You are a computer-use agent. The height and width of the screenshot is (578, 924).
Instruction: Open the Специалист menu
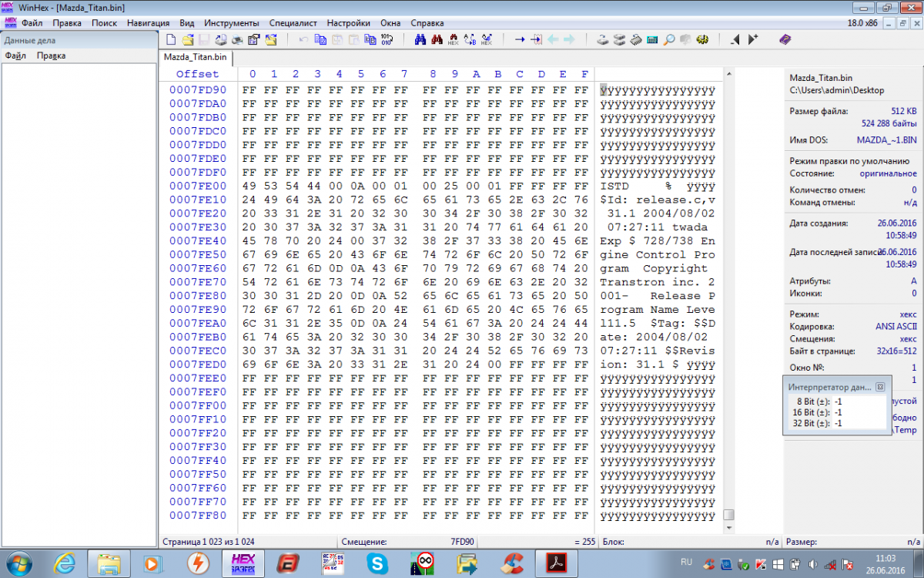click(293, 23)
